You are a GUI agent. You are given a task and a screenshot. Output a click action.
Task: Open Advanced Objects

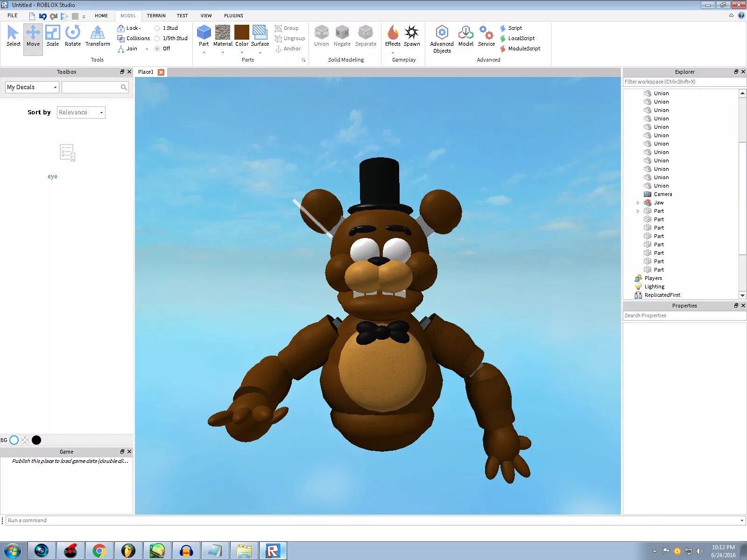(x=442, y=39)
